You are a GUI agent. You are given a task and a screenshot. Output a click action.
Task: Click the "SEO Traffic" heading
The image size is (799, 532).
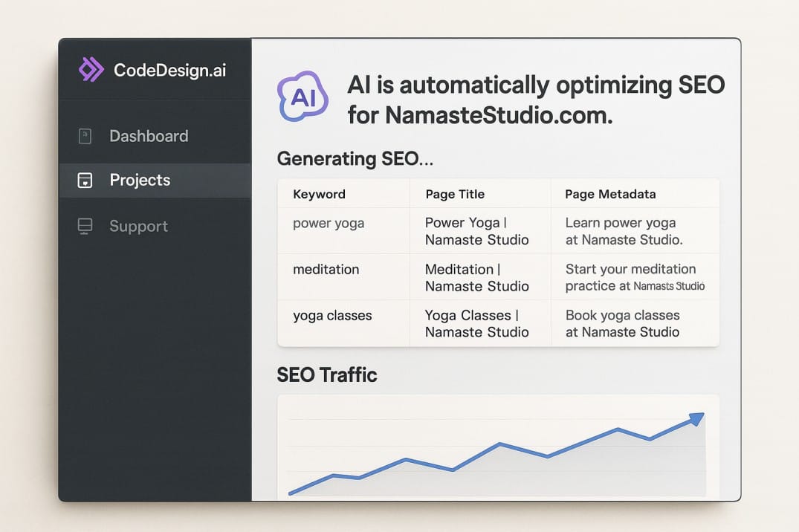pos(327,375)
